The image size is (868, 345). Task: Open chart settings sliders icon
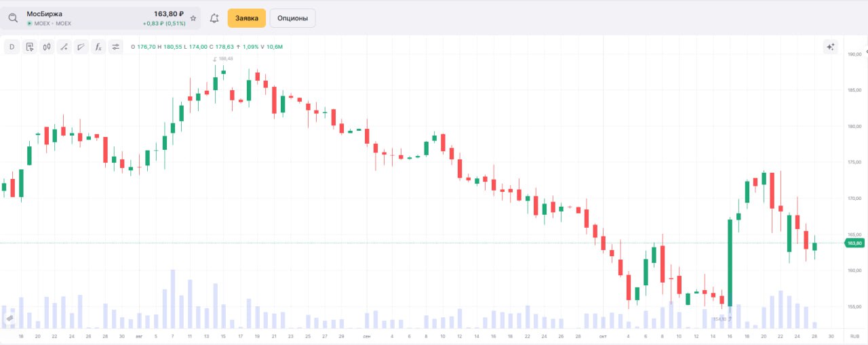[116, 47]
